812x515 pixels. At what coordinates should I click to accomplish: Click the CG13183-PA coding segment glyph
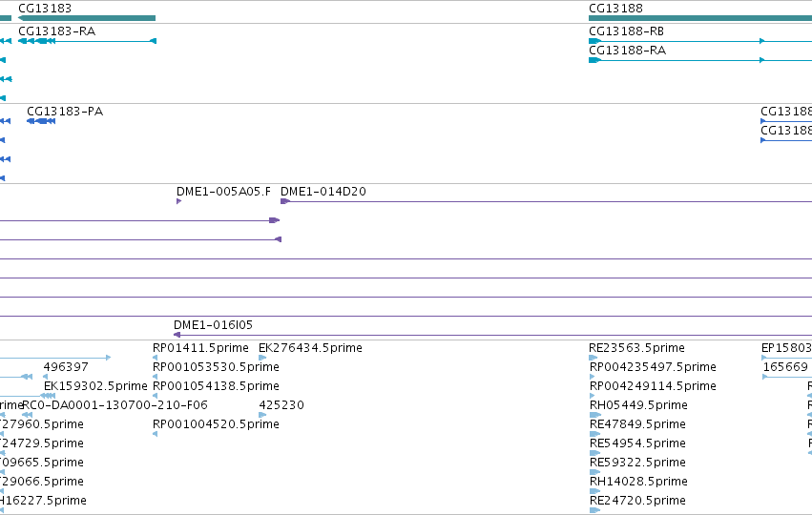(x=41, y=121)
